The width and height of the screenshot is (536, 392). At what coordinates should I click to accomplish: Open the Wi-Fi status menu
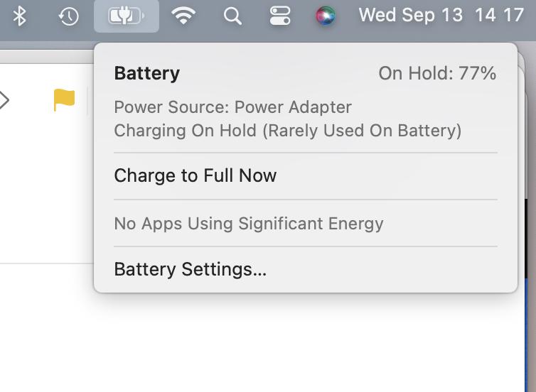[x=184, y=16]
